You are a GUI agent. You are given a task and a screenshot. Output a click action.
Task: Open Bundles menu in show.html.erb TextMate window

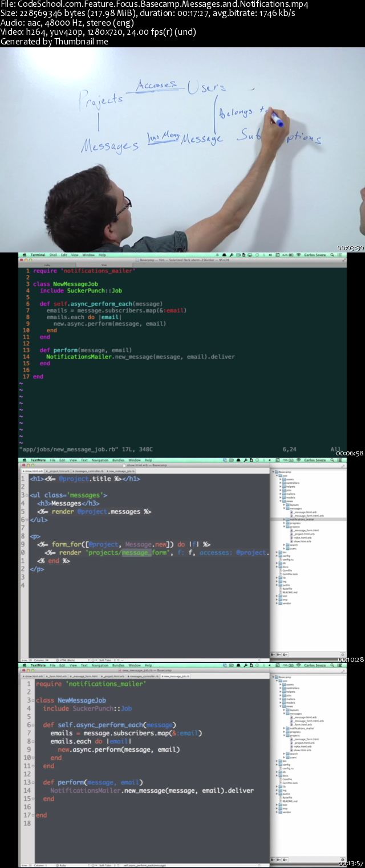pyautogui.click(x=118, y=460)
